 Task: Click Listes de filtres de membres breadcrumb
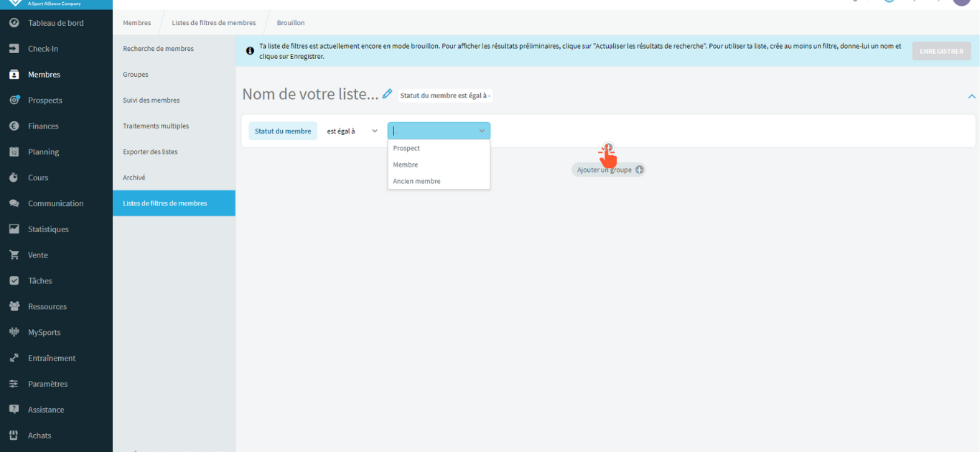pyautogui.click(x=214, y=23)
